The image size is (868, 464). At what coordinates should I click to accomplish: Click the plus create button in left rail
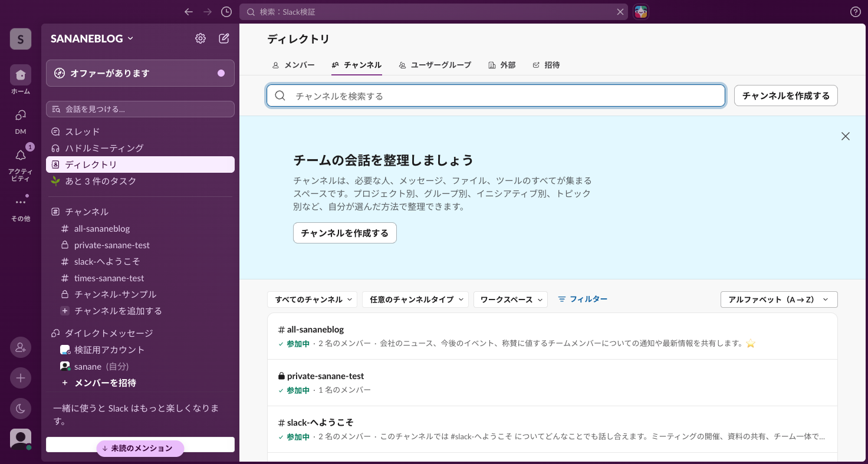tap(21, 378)
